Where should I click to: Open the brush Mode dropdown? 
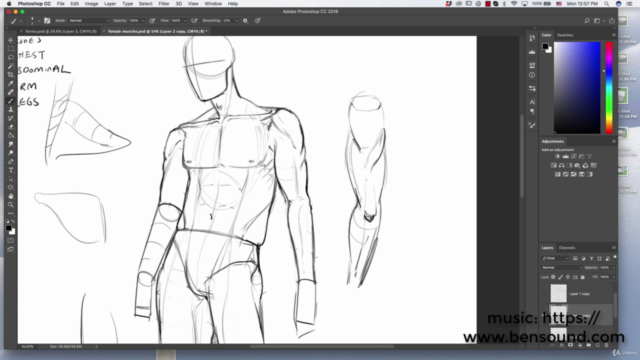tap(89, 20)
